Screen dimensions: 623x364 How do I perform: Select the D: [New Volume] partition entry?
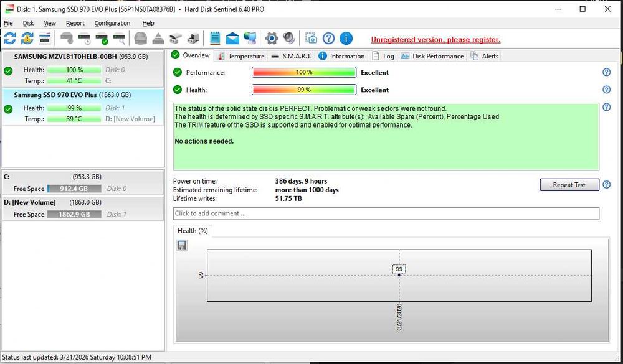click(x=83, y=208)
